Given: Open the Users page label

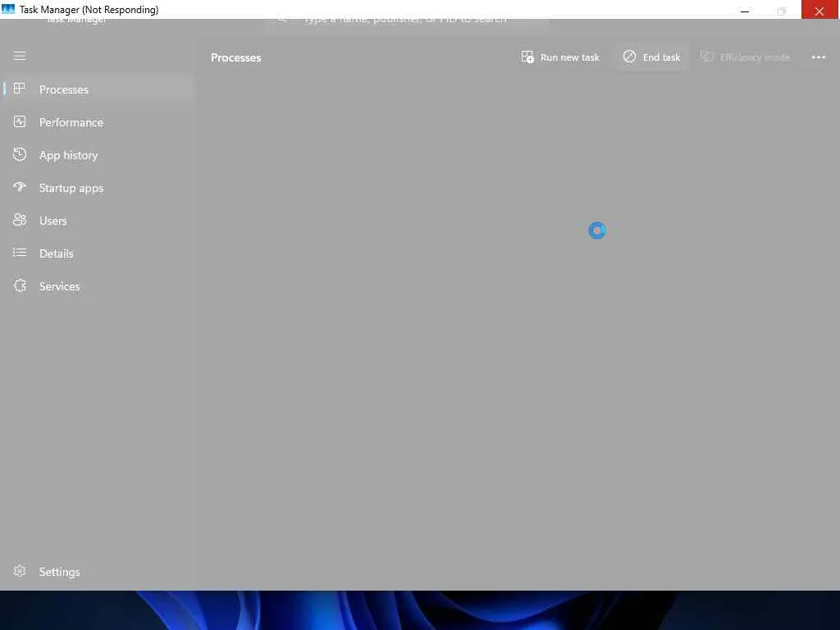Looking at the screenshot, I should (x=53, y=221).
